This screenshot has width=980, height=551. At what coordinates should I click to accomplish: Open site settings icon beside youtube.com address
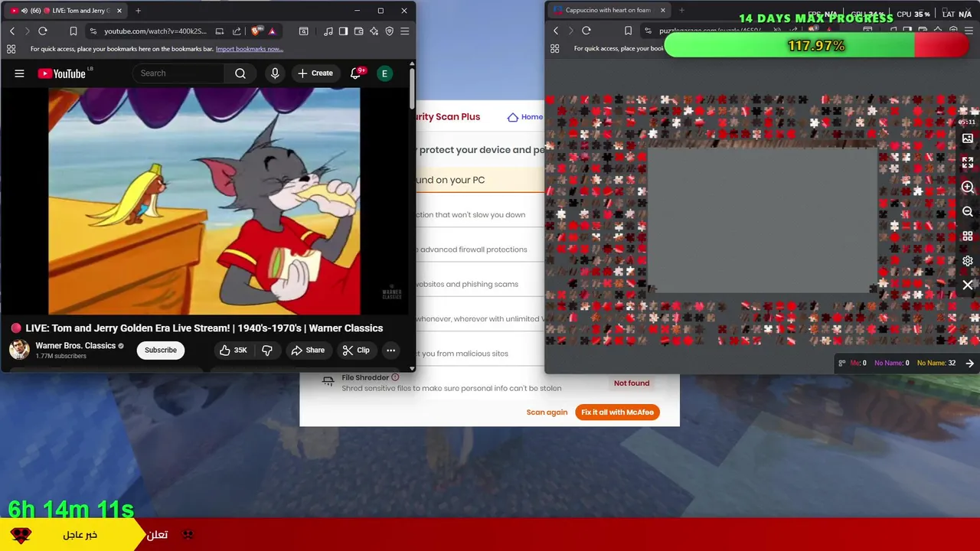93,31
